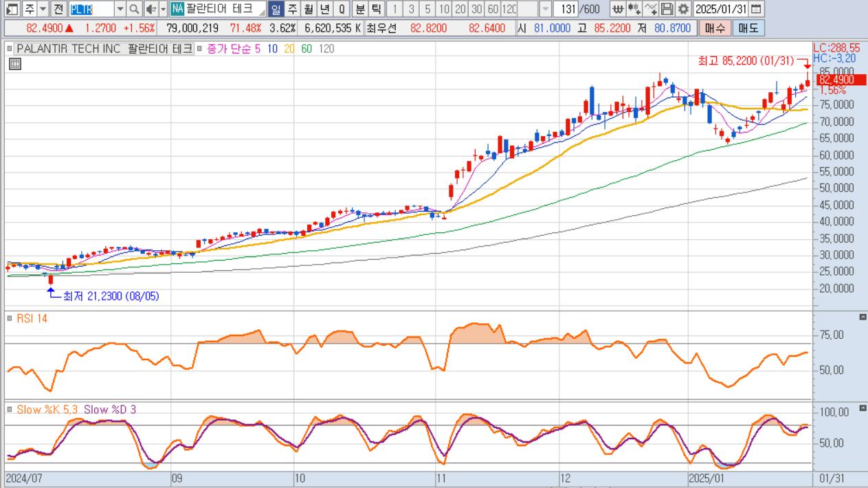Click the gray 120 moving average legend
Viewport: 868px width, 488px height.
[x=327, y=49]
